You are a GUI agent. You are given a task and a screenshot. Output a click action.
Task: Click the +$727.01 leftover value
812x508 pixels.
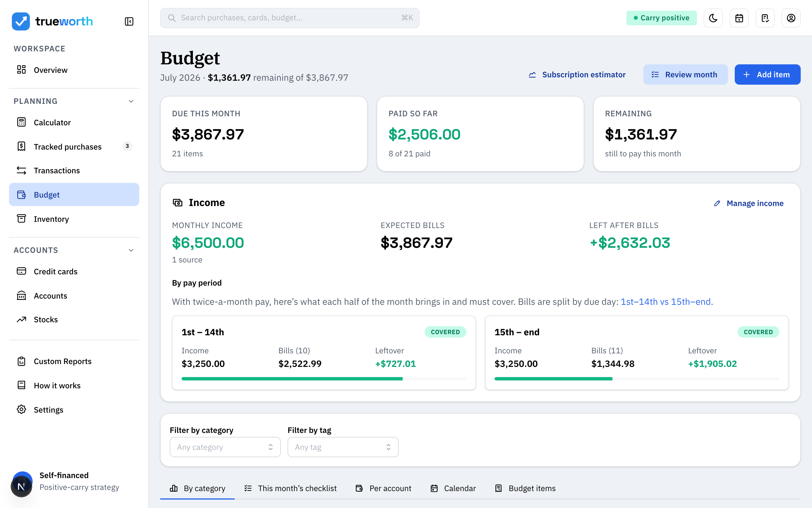click(395, 364)
